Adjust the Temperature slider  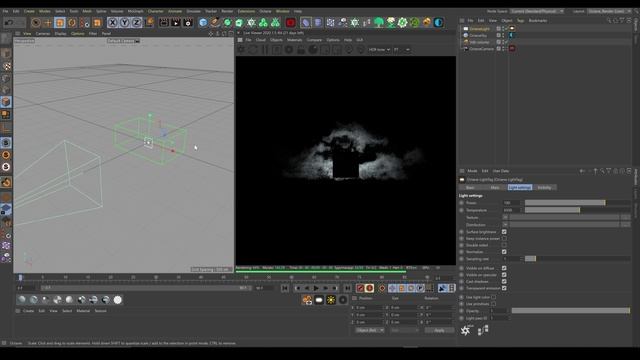577,210
